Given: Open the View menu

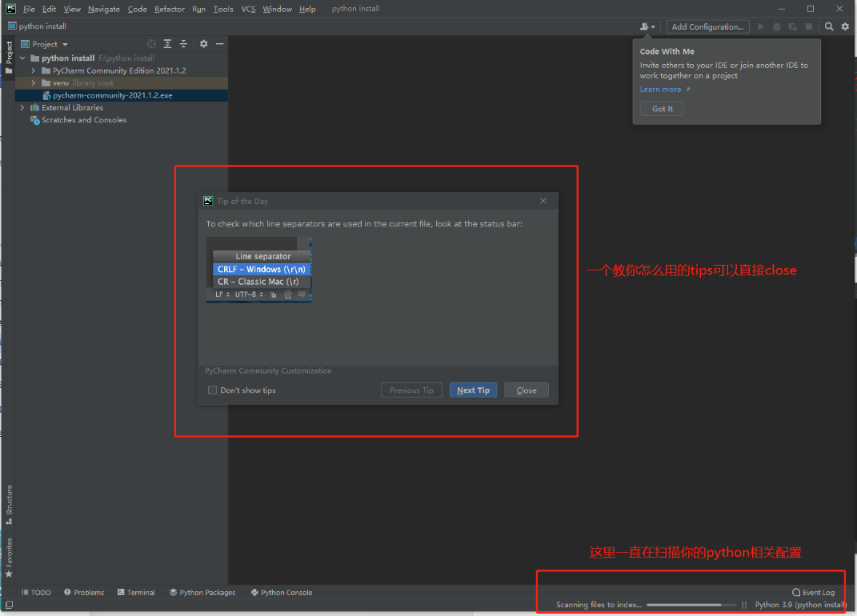Looking at the screenshot, I should pyautogui.click(x=71, y=9).
